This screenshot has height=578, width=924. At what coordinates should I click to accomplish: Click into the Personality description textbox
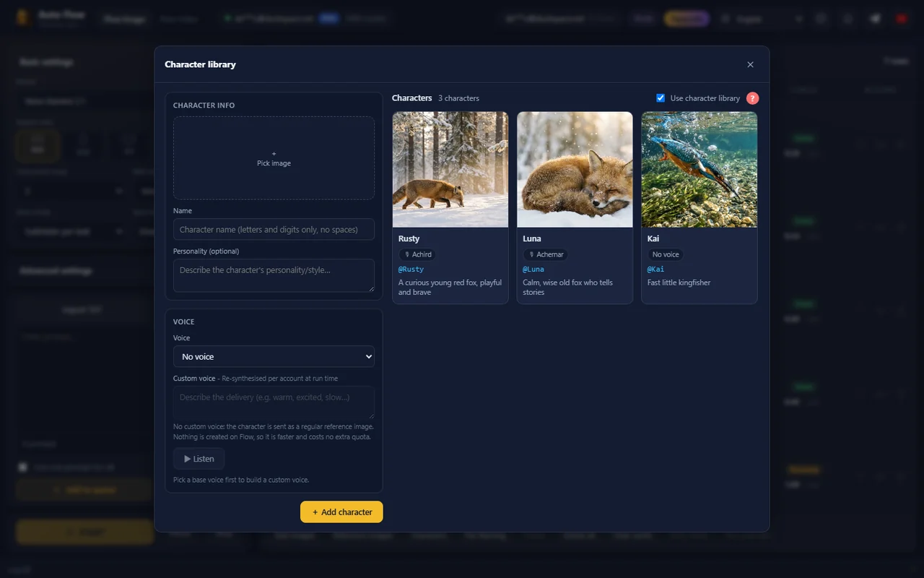tap(274, 275)
